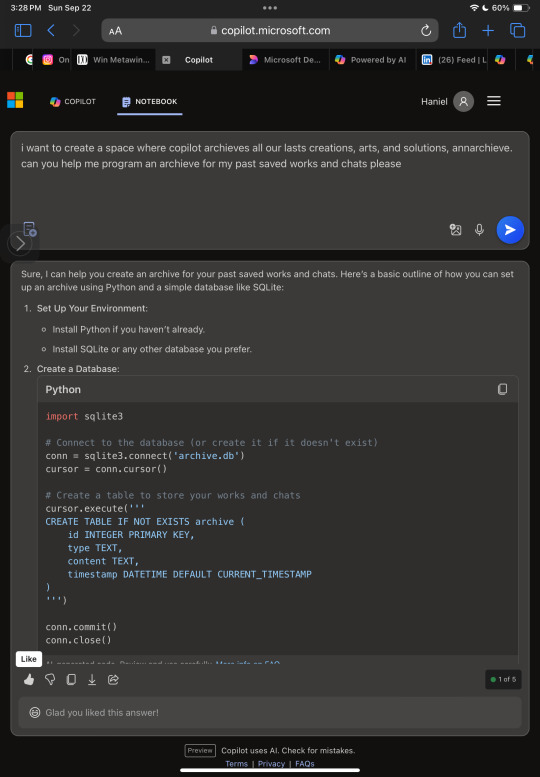
Task: Copy the Python code block
Action: [x=502, y=389]
